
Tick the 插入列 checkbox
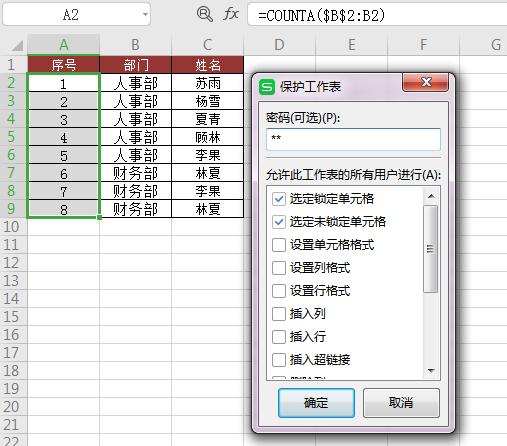[x=279, y=314]
